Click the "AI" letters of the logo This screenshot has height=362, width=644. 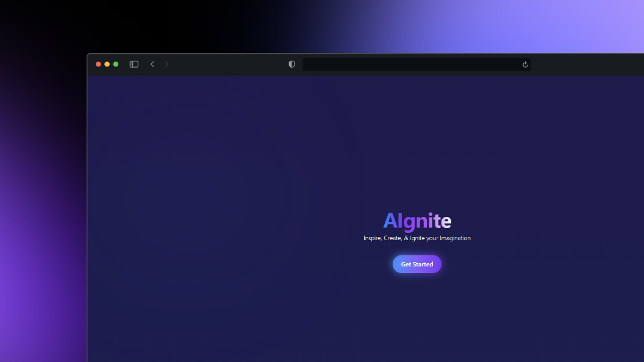click(390, 221)
